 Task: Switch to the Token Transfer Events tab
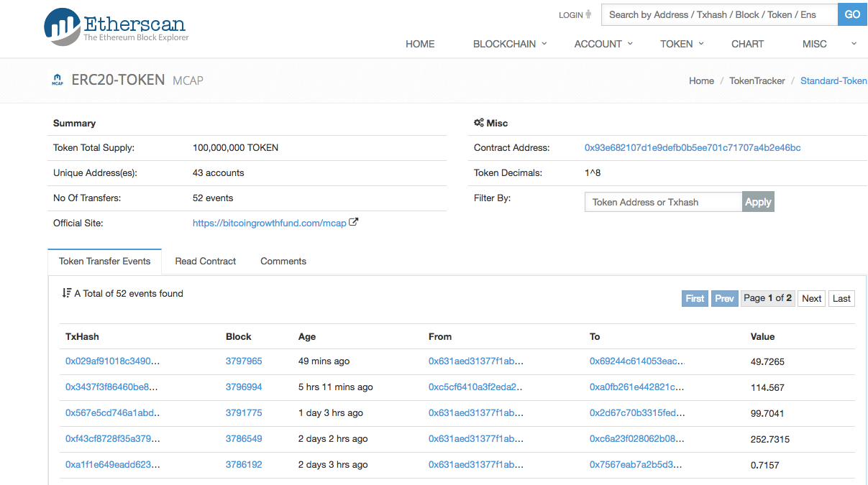coord(105,261)
